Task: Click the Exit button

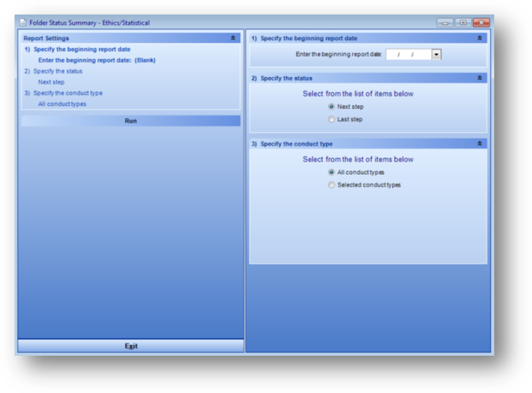Action: click(x=130, y=346)
